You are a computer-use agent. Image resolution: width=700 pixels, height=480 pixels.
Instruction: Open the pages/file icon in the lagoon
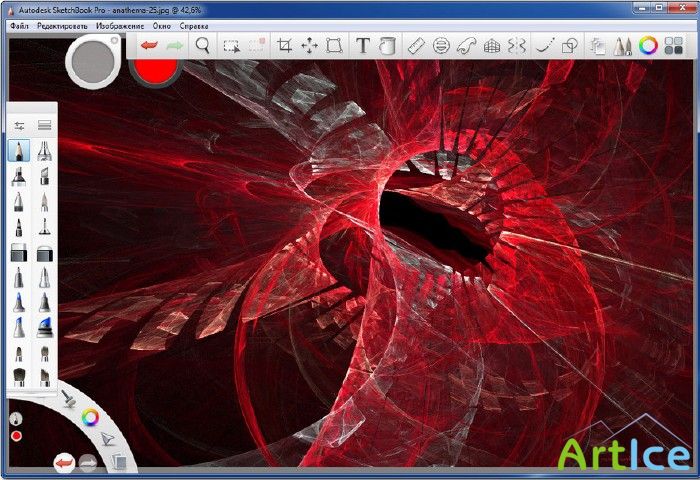tap(119, 461)
